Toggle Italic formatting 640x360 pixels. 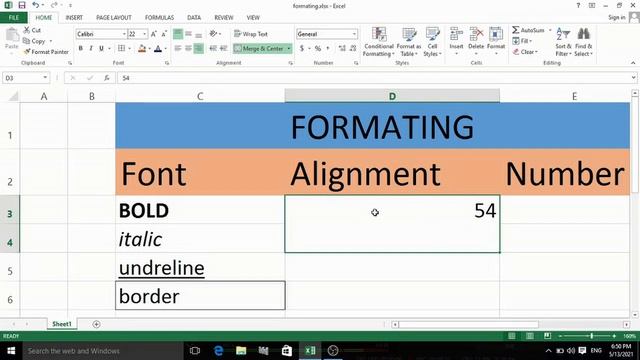(x=91, y=48)
